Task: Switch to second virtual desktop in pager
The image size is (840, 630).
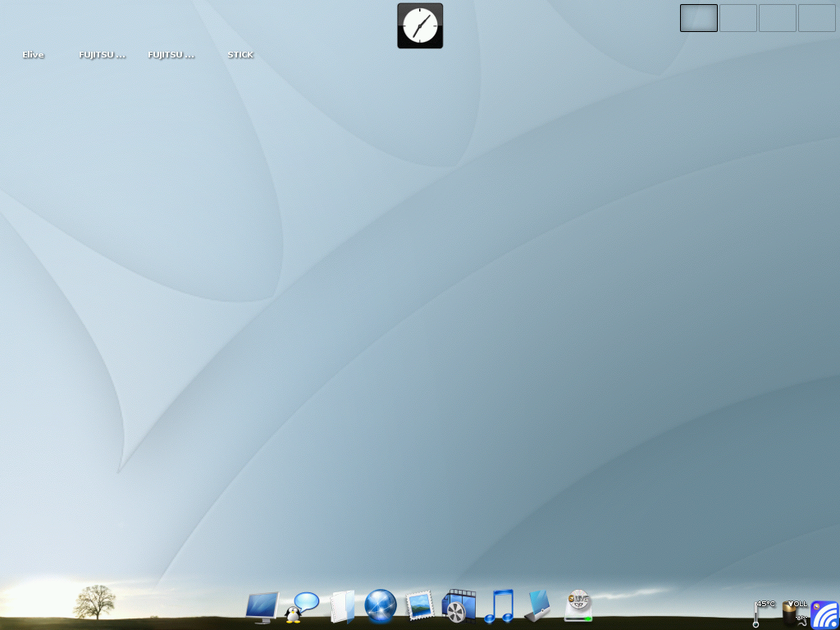Action: pyautogui.click(x=737, y=18)
